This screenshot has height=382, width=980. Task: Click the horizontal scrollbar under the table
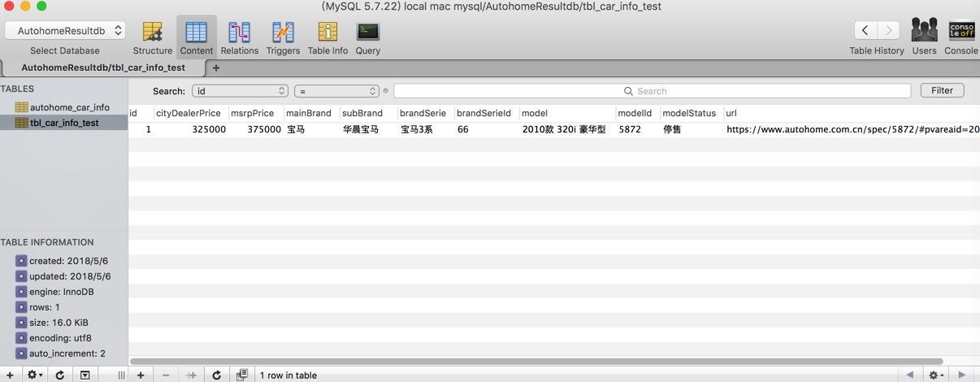pos(536,361)
